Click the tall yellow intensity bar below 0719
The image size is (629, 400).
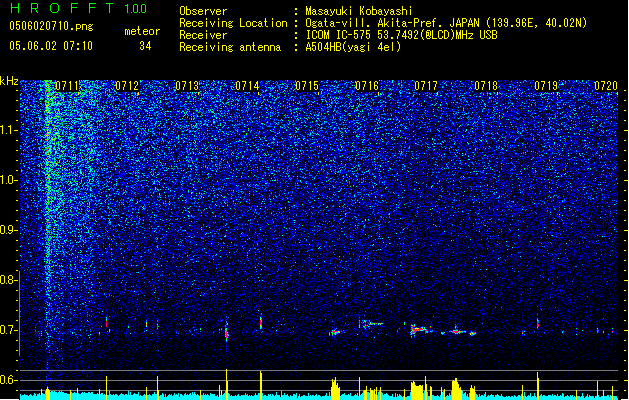click(x=538, y=386)
